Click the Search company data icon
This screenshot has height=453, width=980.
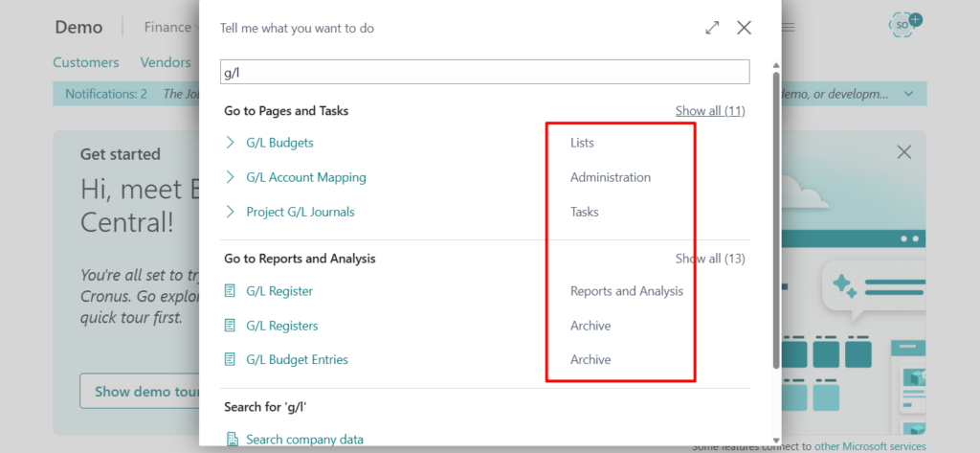[232, 440]
